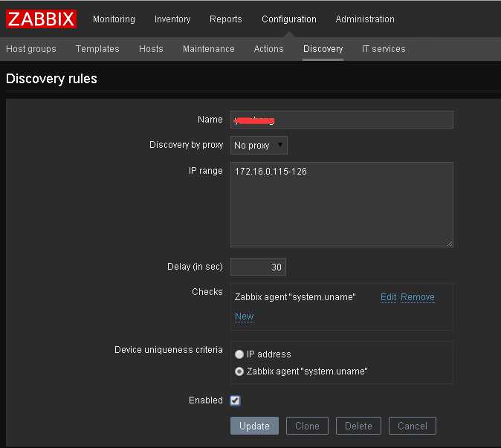The image size is (501, 448).
Task: Click the Zabbix agent "system.uname" check text
Action: [295, 297]
